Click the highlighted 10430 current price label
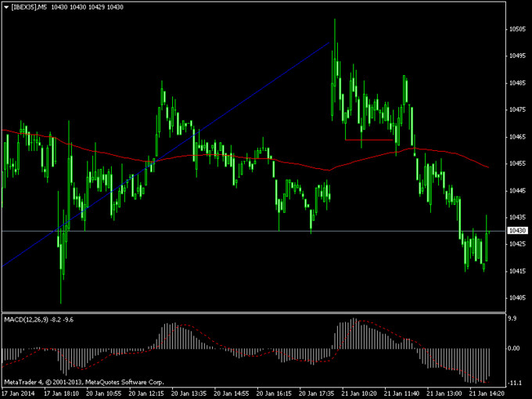 pos(516,231)
